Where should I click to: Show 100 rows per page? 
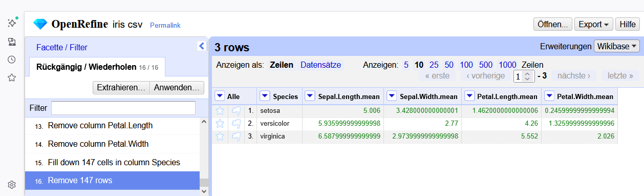pos(466,65)
